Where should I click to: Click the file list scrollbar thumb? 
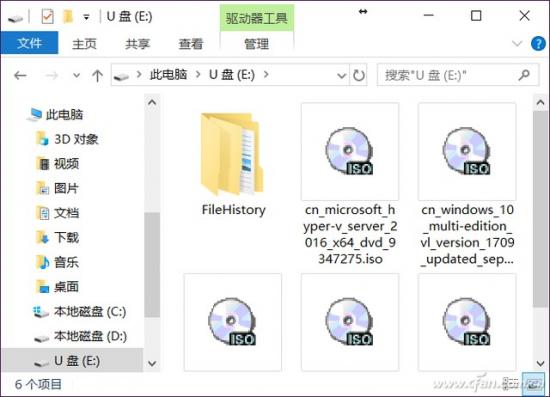[541, 209]
